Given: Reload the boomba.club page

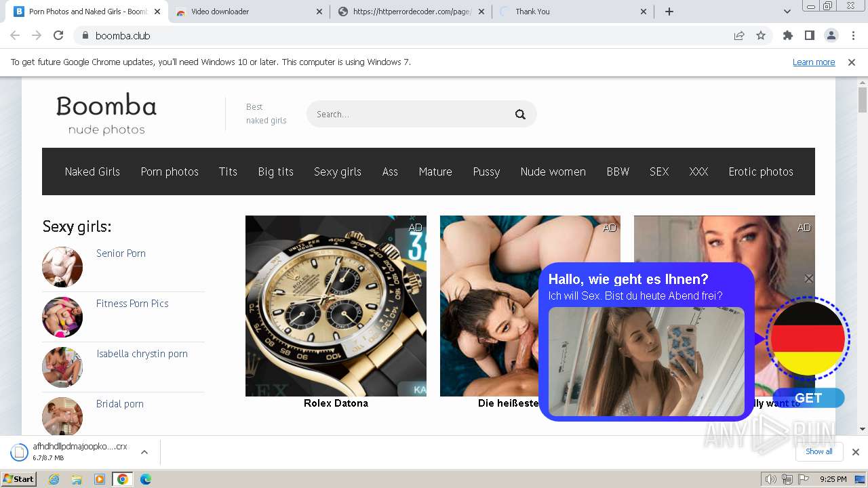Looking at the screenshot, I should [58, 36].
